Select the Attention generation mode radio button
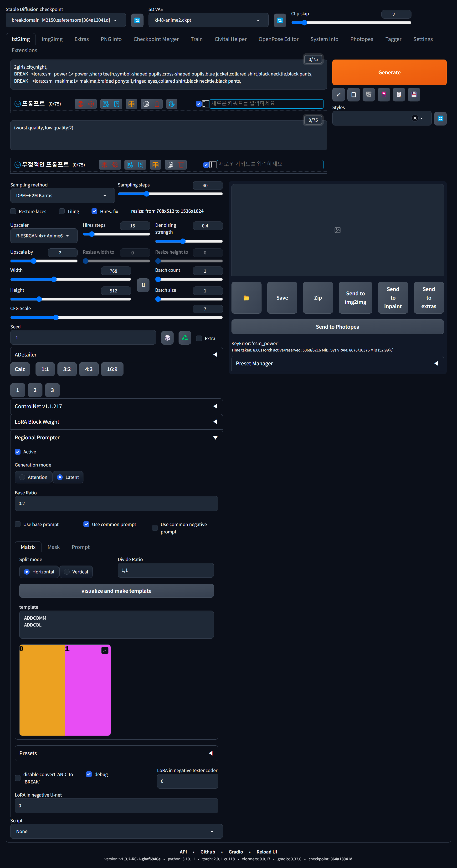 tap(23, 477)
